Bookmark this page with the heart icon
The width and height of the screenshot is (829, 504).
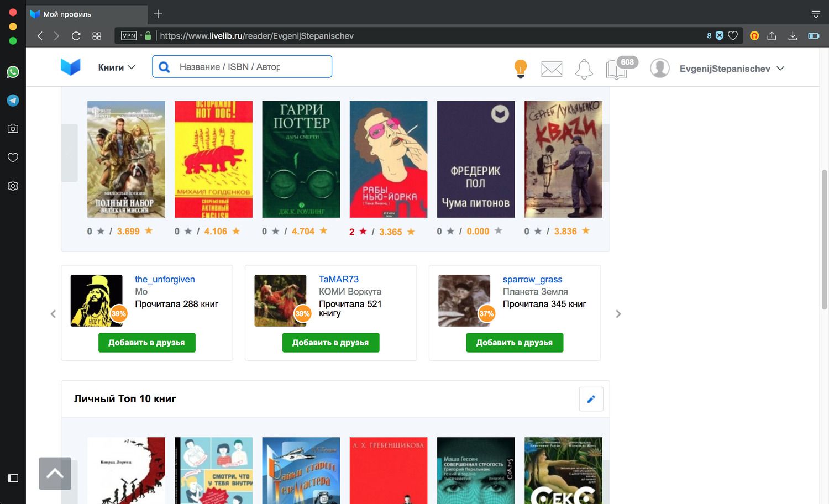pyautogui.click(x=733, y=36)
